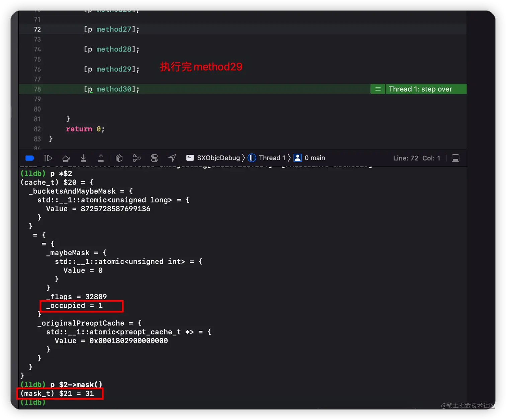Open the Debug View Hierarchy icon

click(x=119, y=158)
